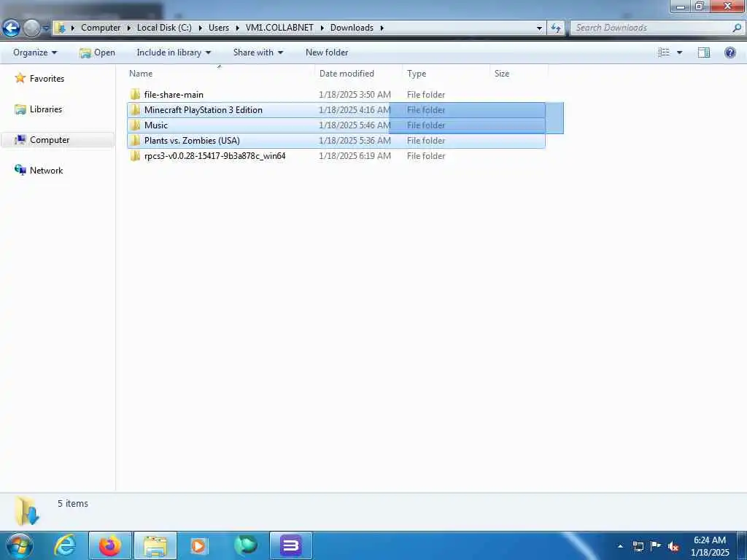Viewport: 747px width, 560px height.
Task: Sort by Name column header
Action: click(x=141, y=74)
